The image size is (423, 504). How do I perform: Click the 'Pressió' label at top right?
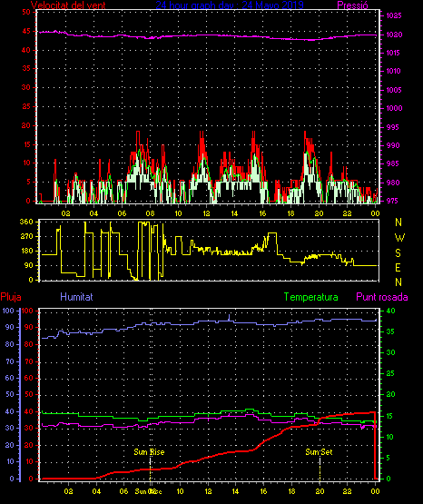352,5
